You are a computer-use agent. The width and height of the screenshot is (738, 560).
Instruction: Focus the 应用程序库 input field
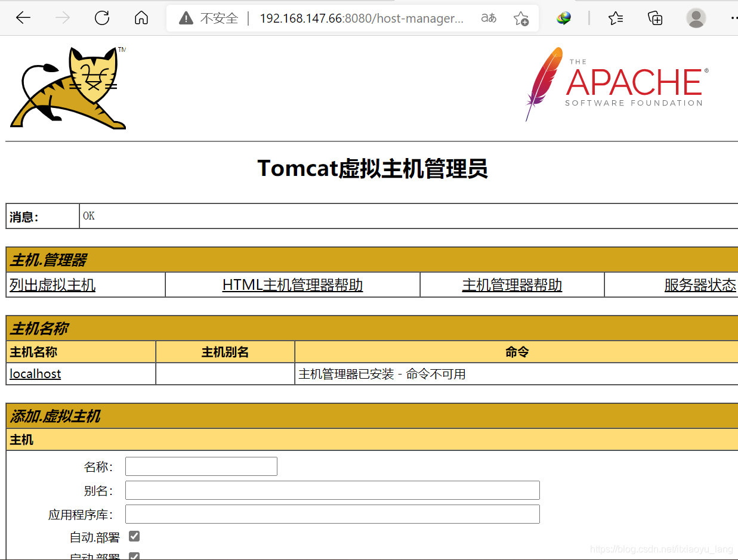pyautogui.click(x=332, y=514)
